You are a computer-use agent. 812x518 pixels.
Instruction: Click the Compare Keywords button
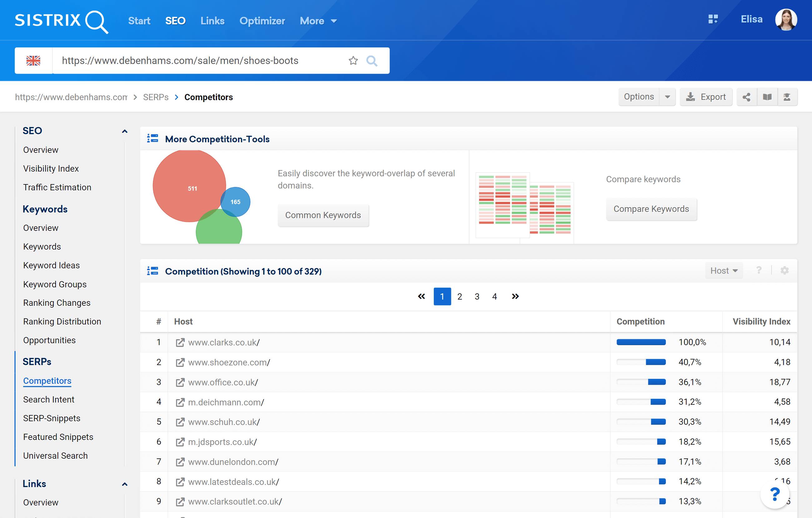point(651,209)
